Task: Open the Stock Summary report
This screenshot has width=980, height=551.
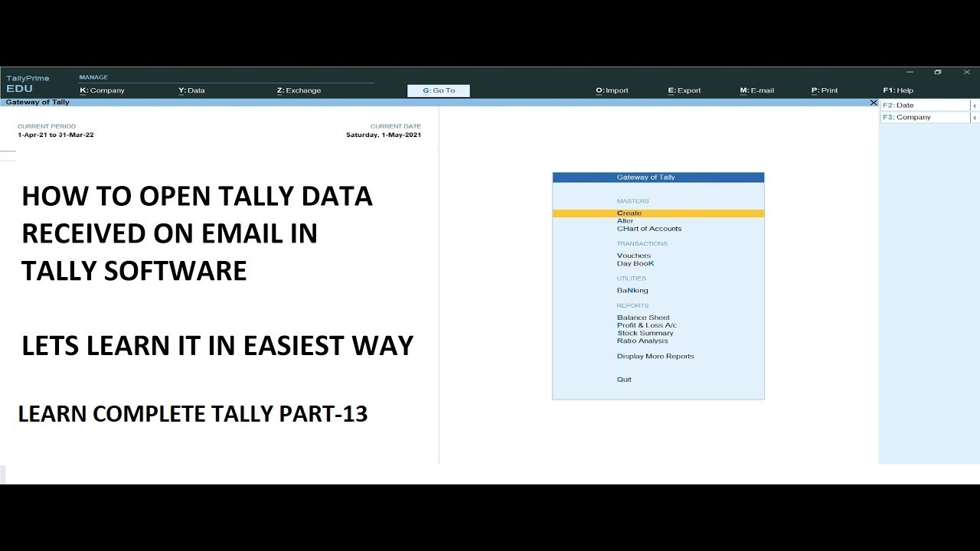Action: 645,333
